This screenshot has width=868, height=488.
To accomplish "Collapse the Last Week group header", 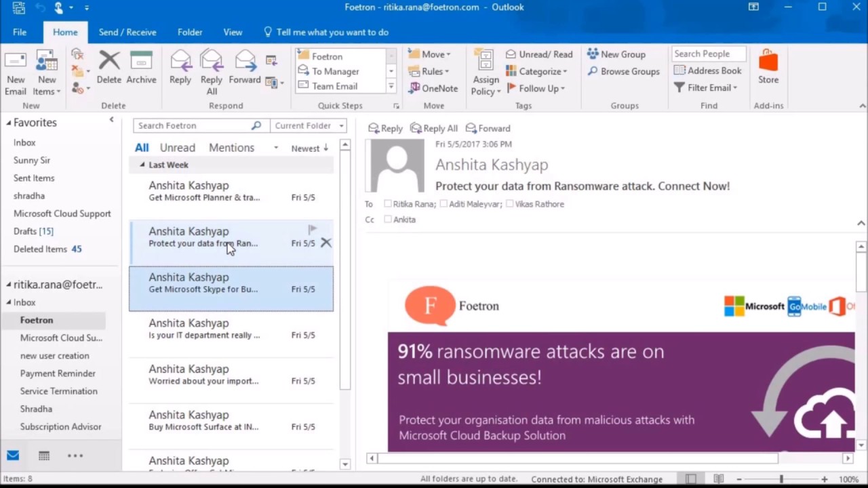I will coord(142,165).
